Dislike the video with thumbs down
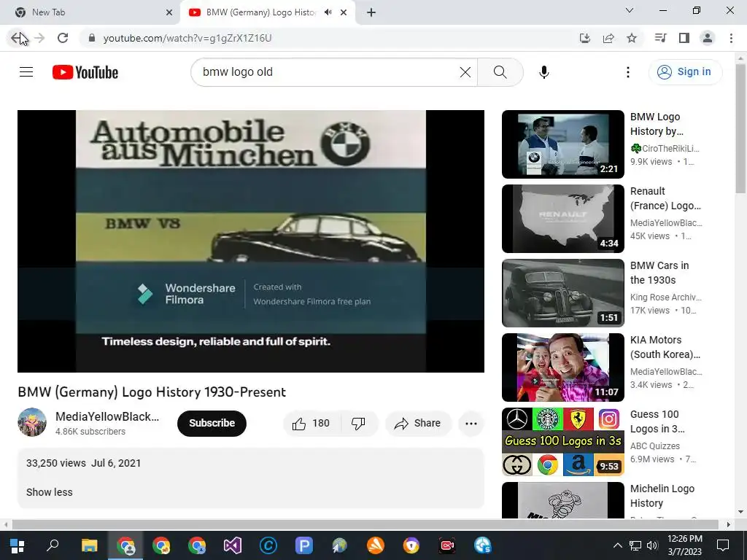747x560 pixels. (x=358, y=424)
